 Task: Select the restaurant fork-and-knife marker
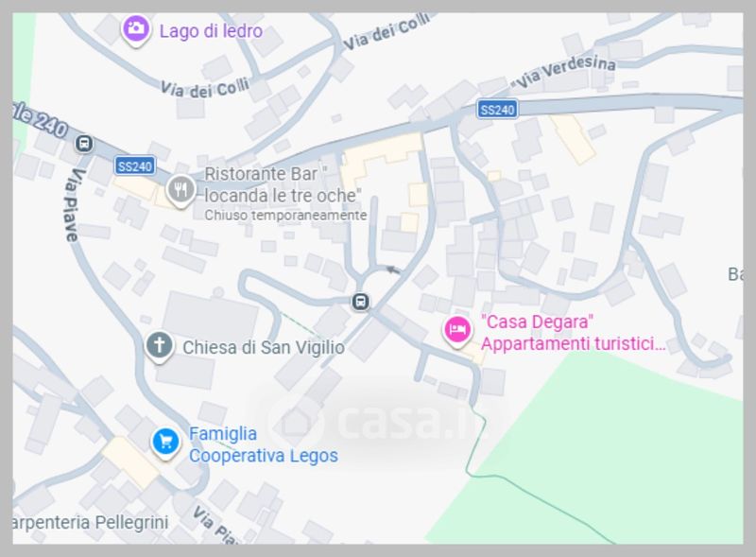point(180,190)
